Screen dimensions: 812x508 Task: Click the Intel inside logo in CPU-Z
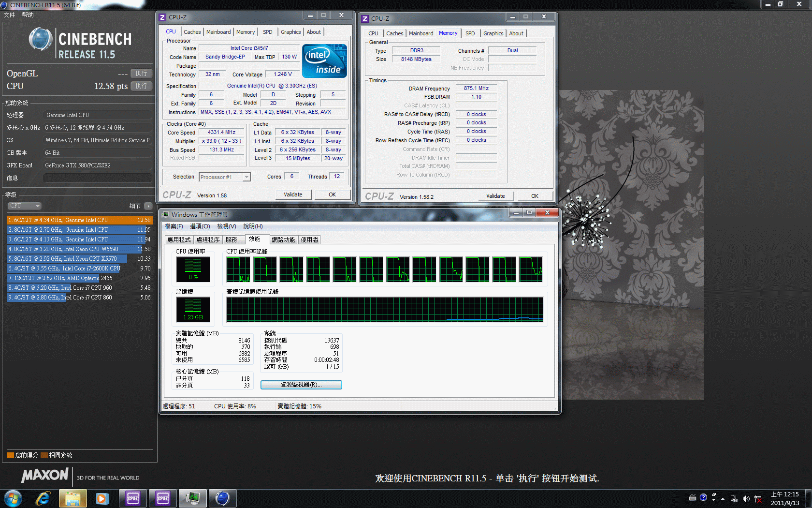tap(324, 61)
